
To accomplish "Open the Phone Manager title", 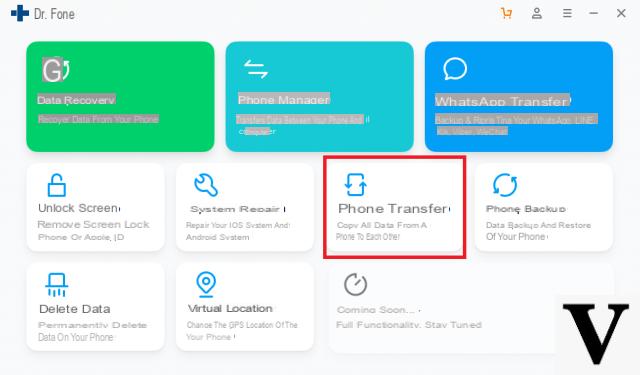I will (284, 99).
